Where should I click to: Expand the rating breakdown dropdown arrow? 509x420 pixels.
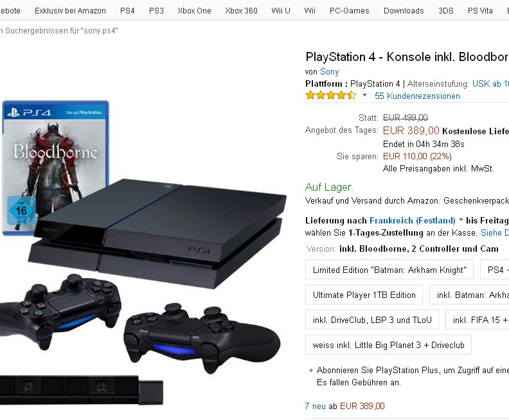(x=364, y=95)
